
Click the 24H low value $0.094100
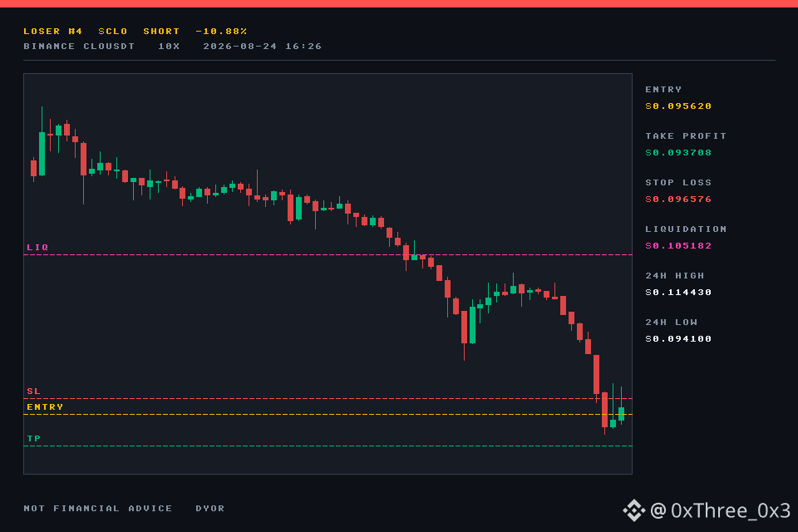[678, 339]
